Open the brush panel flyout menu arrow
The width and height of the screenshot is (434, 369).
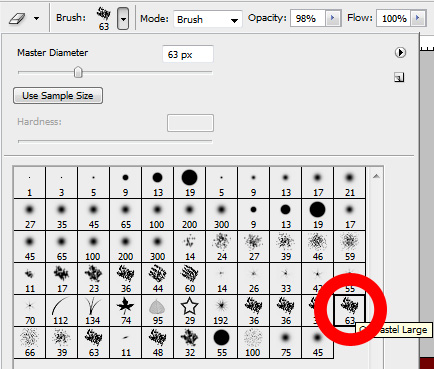(x=400, y=53)
